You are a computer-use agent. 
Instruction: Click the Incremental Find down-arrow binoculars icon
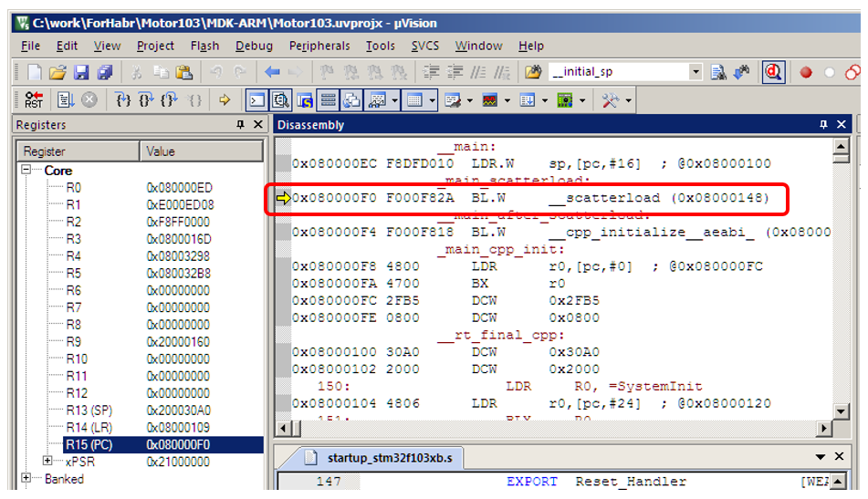pos(741,72)
